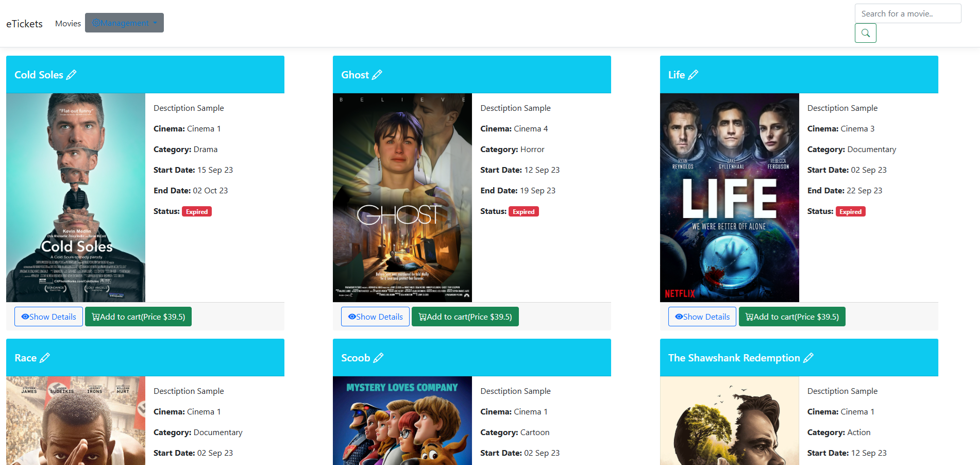
Task: Click the pencil edit icon next to Life
Action: pos(693,75)
